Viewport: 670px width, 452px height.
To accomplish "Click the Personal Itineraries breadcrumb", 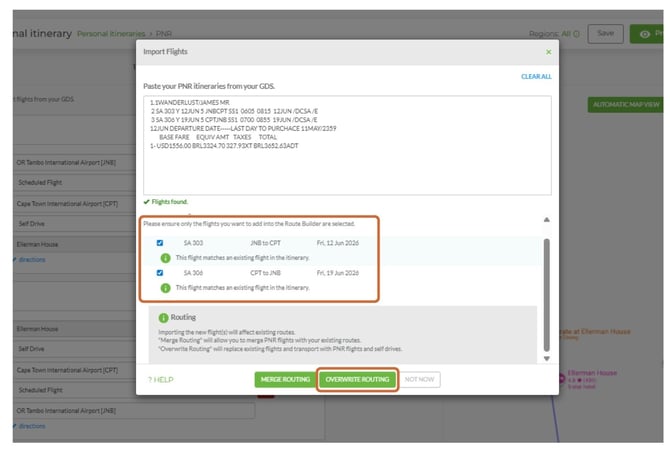I will [111, 34].
